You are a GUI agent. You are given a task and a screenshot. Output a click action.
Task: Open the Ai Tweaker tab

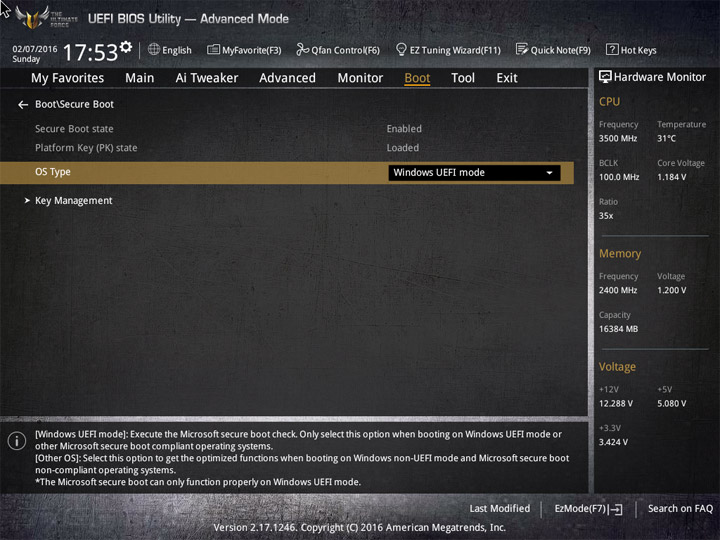[207, 78]
